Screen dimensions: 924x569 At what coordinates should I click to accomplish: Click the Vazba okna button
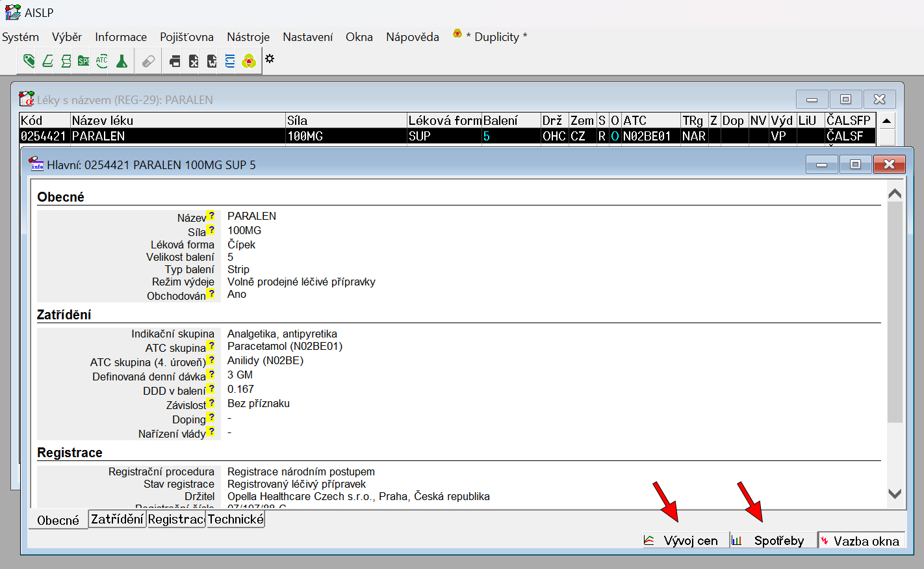pos(861,540)
